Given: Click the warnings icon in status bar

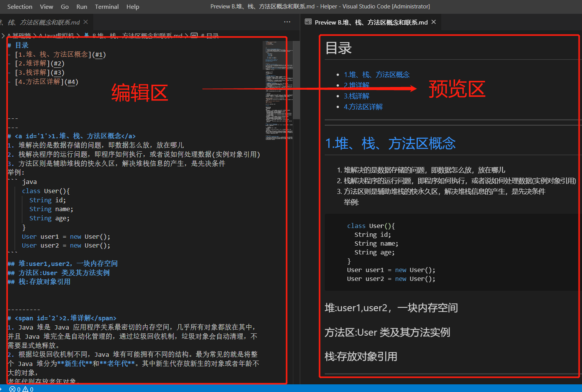Looking at the screenshot, I should point(26,389).
